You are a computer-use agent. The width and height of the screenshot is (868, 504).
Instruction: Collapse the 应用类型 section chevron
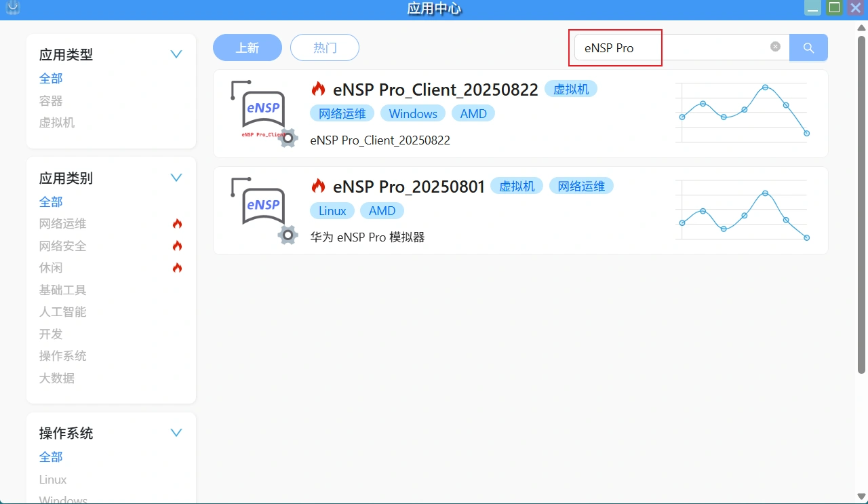(176, 54)
